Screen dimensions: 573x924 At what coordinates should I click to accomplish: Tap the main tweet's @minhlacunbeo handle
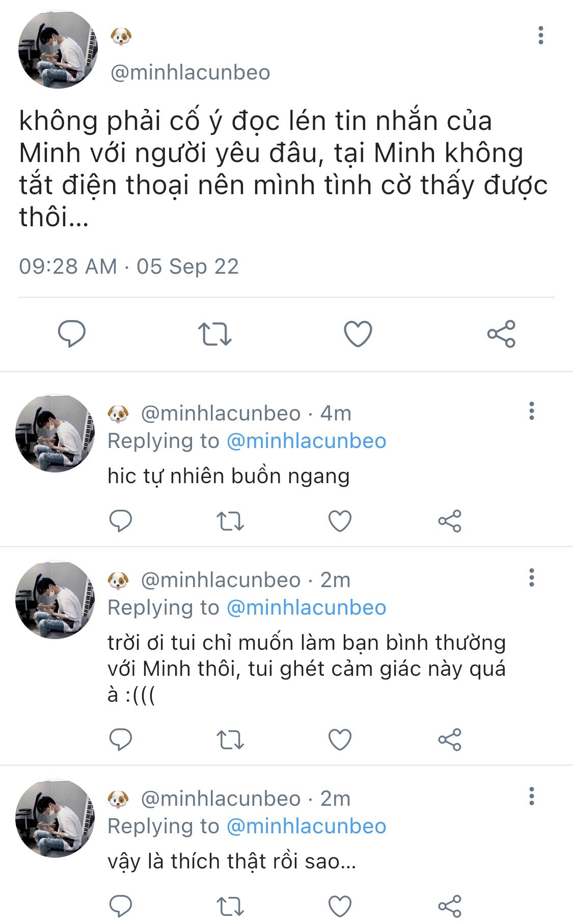click(190, 72)
